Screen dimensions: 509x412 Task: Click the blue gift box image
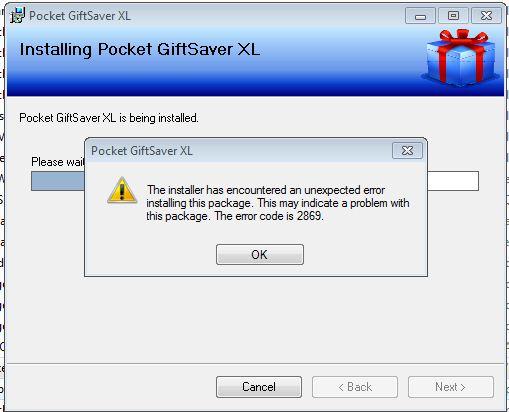click(x=461, y=58)
